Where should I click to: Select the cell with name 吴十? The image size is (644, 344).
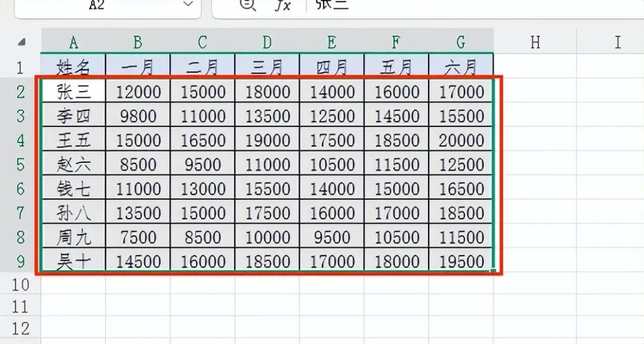73,261
